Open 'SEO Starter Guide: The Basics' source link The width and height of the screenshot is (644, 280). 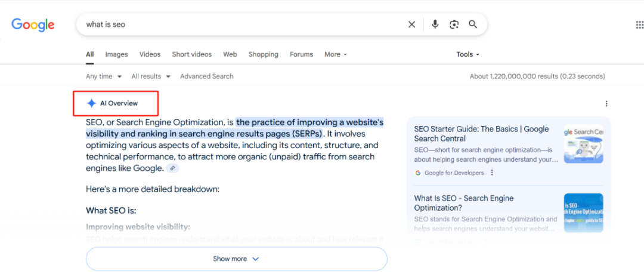tap(481, 134)
